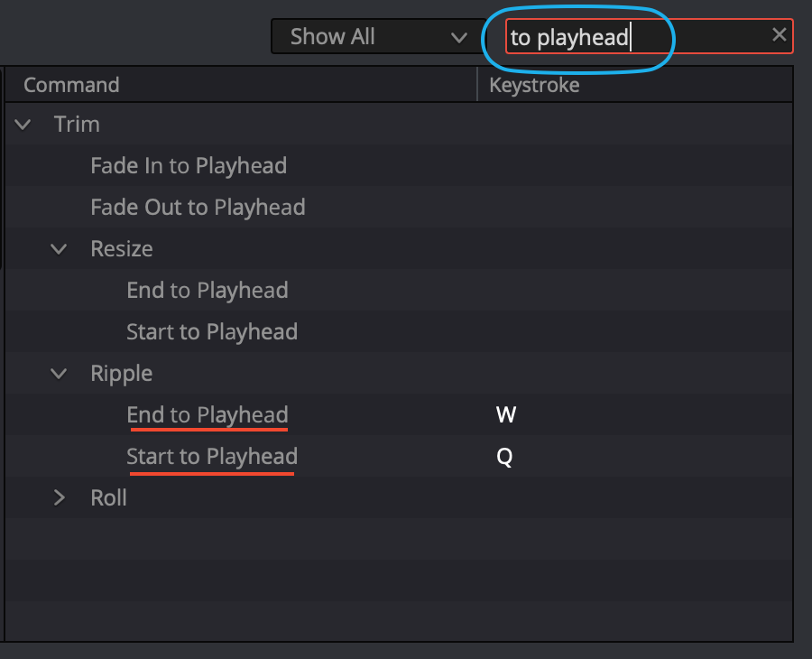Select Fade In to Playhead command
This screenshot has height=659, width=812.
pyautogui.click(x=189, y=166)
